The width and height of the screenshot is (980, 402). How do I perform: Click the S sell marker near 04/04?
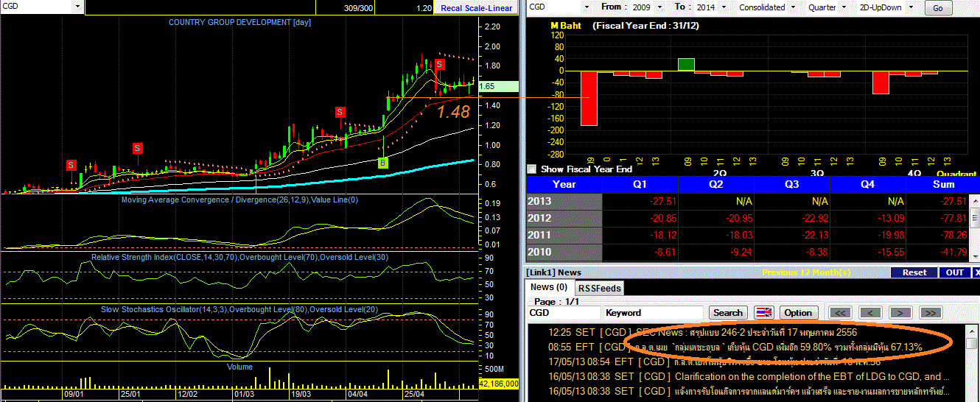click(340, 112)
